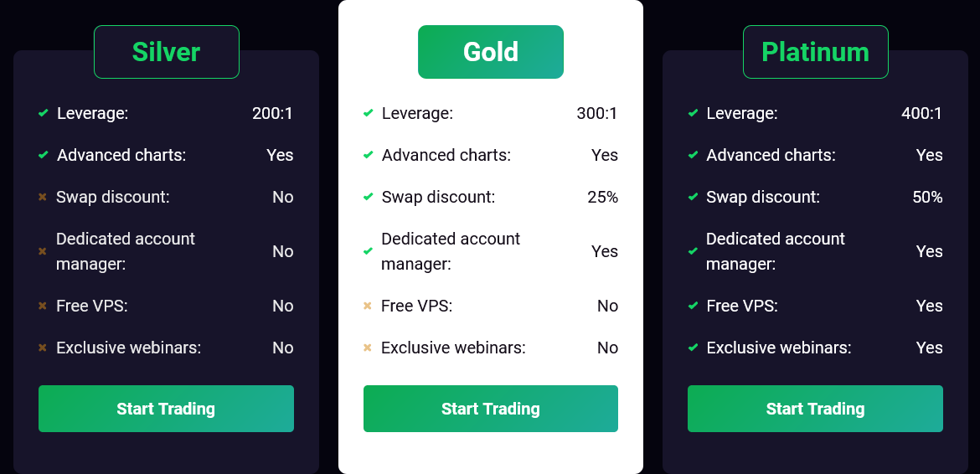Viewport: 980px width, 474px height.
Task: Select the Gold plan header
Action: 491,52
